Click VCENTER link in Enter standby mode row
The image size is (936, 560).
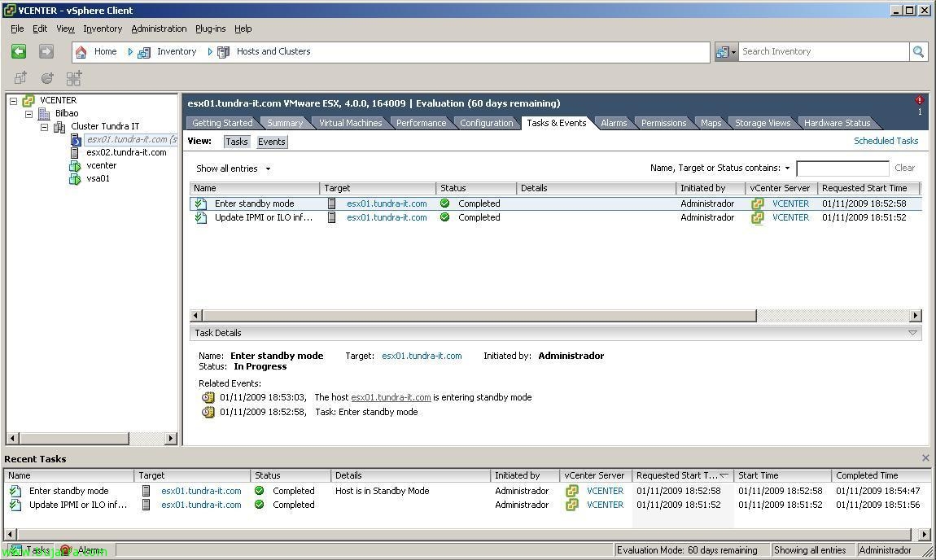[790, 203]
